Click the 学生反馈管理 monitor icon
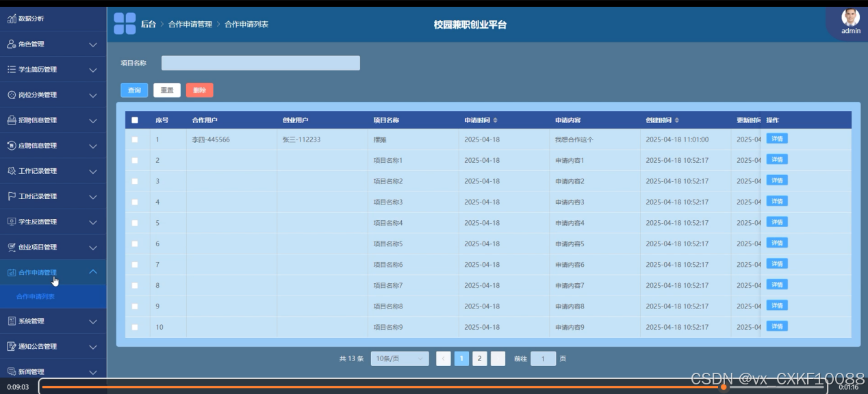Screen dimensions: 868x394 (x=12, y=222)
